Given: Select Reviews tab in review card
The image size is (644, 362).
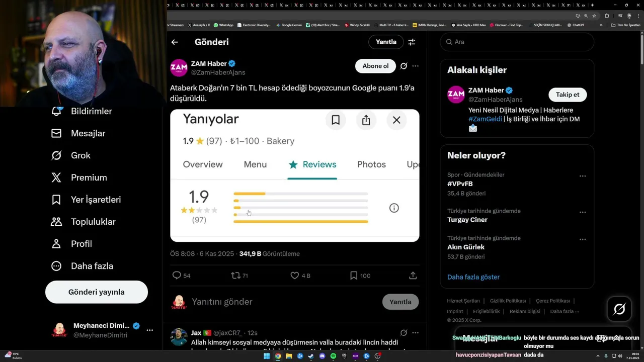Looking at the screenshot, I should [312, 164].
